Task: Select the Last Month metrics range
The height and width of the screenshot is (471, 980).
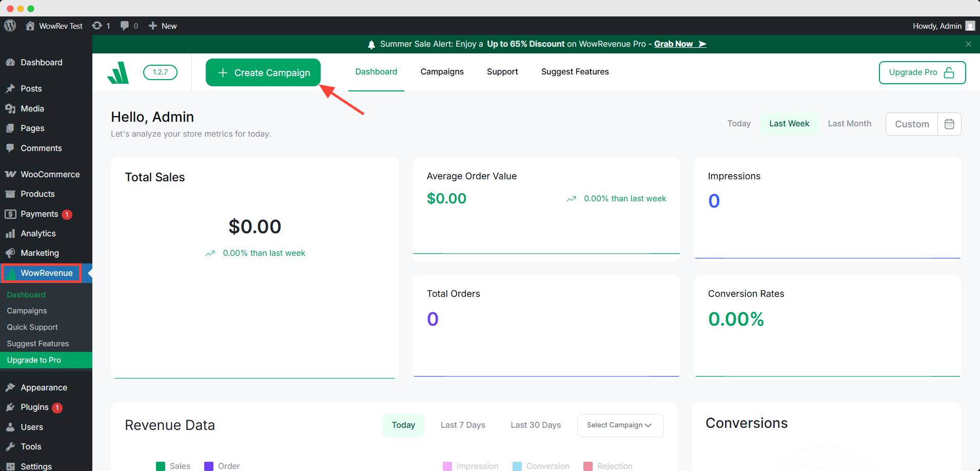Action: point(850,124)
